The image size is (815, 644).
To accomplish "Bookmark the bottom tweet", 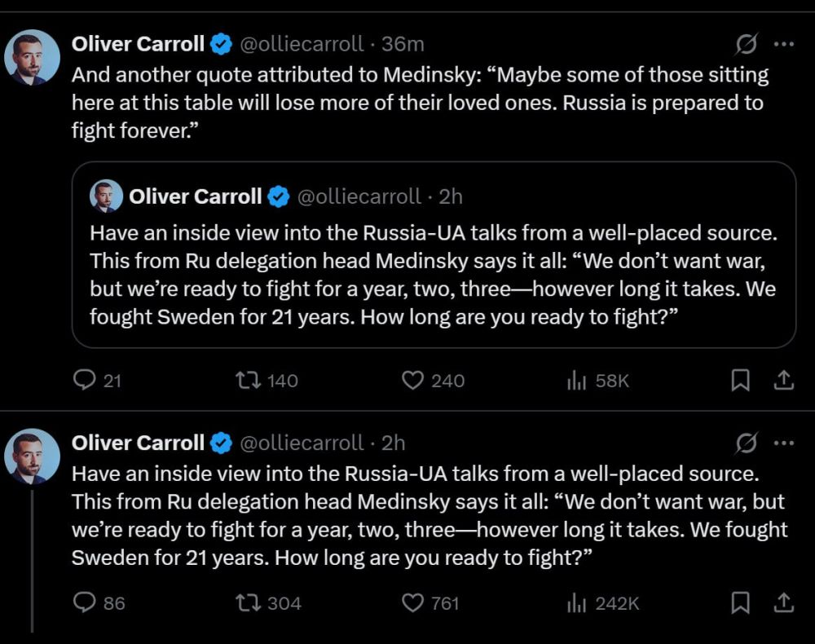I will pyautogui.click(x=740, y=602).
